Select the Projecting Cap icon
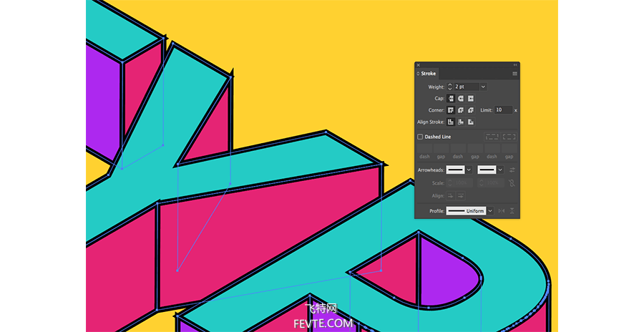This screenshot has height=332, width=644. (x=471, y=99)
